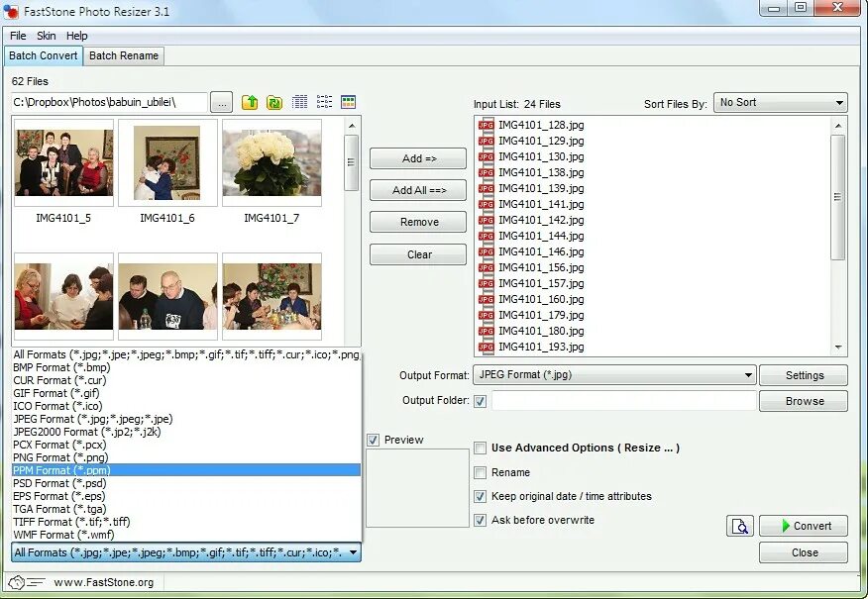
Task: Select IMG4101_130.jpg in input list
Action: (541, 157)
